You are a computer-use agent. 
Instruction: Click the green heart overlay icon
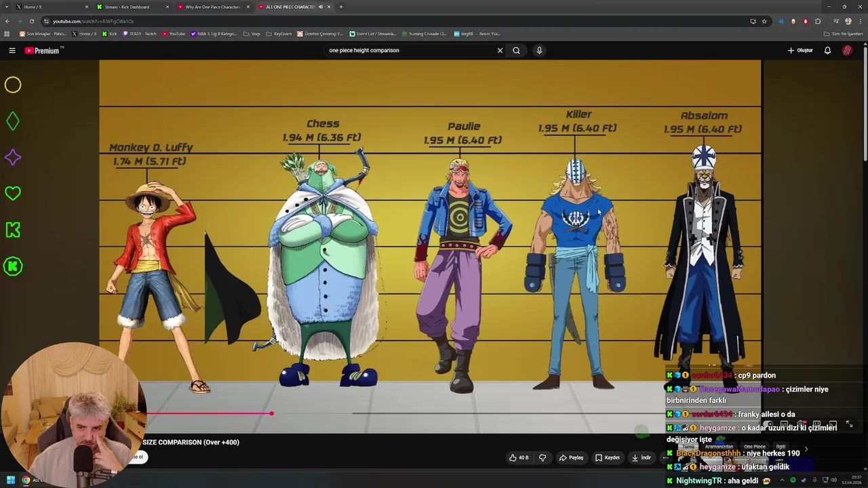[x=13, y=194]
